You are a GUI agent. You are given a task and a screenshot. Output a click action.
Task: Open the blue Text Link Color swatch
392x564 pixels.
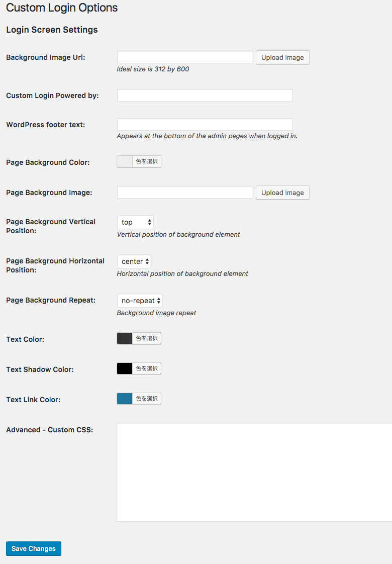[x=125, y=399]
